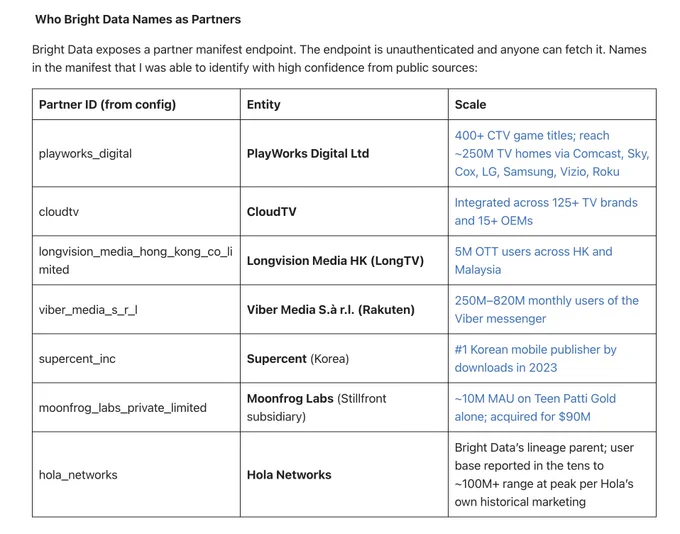Click the Who Bright Data Names as Partners heading
This screenshot has height=534, width=680.
pos(138,20)
